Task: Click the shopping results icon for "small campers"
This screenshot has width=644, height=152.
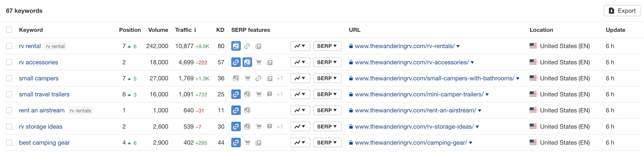Action: 247,78
